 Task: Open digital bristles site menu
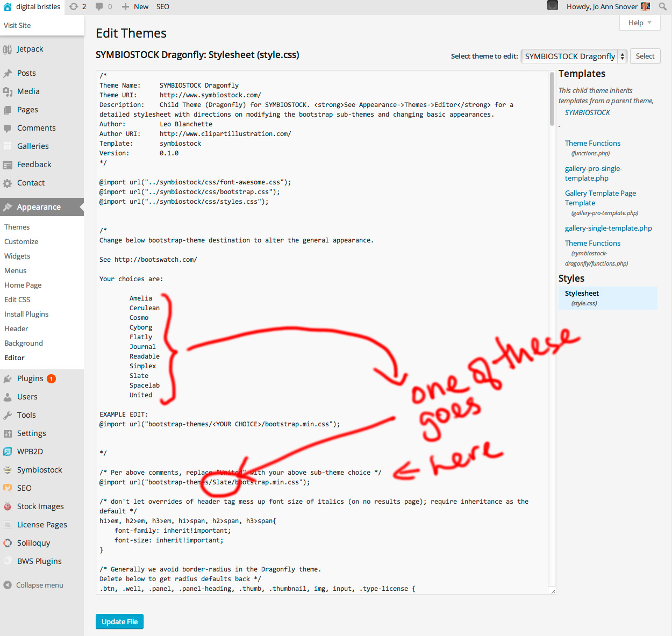coord(32,7)
